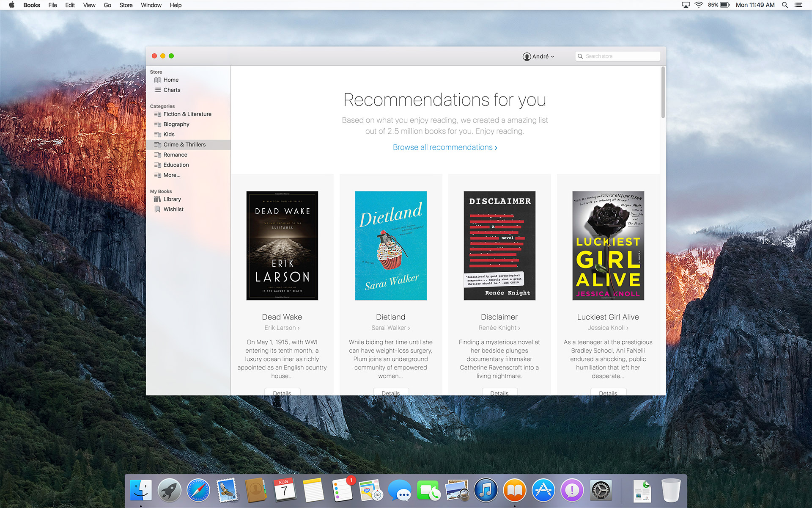The image size is (812, 508).
Task: Open the Store menu
Action: pyautogui.click(x=126, y=5)
